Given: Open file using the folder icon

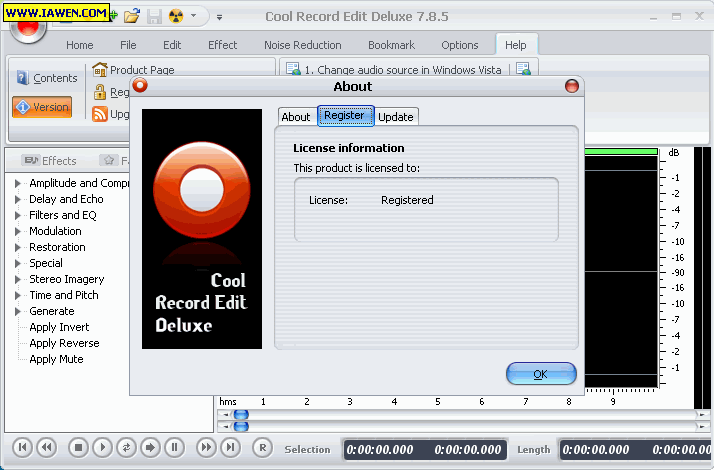Looking at the screenshot, I should (x=133, y=16).
